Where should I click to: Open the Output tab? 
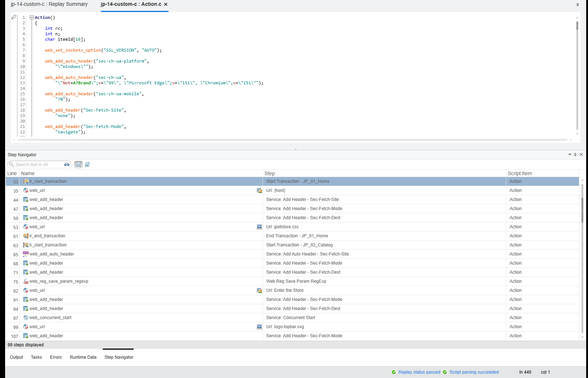(16, 357)
